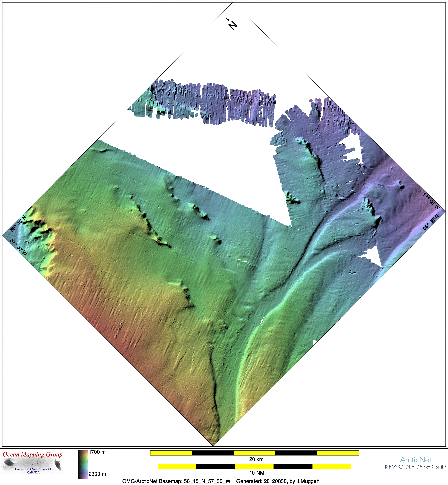This screenshot has height=485, width=448.
Task: Click the 2300 m depth label
Action: (x=97, y=474)
